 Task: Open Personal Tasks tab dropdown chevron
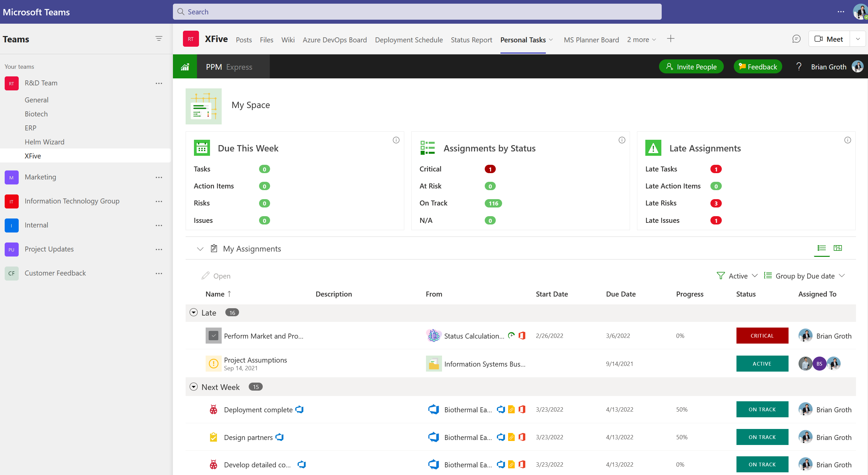(551, 40)
